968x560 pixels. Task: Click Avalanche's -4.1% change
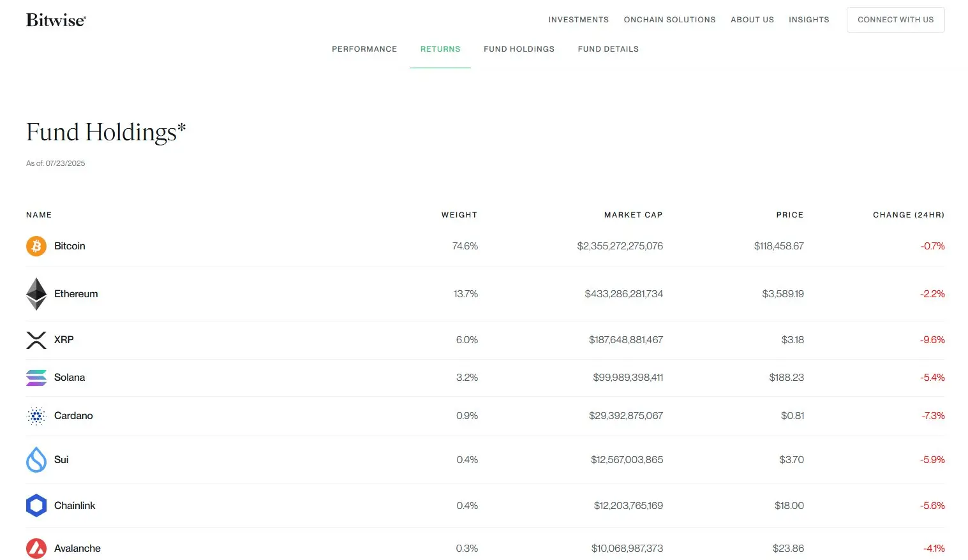pyautogui.click(x=934, y=549)
